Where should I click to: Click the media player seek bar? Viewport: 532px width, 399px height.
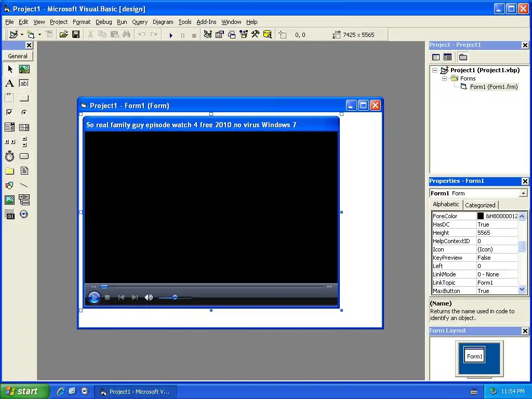(214, 287)
